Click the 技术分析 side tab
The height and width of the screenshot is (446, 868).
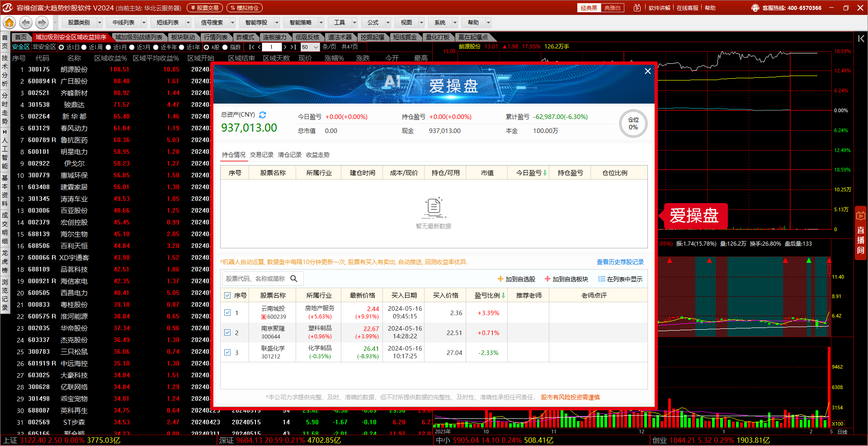(x=5, y=70)
